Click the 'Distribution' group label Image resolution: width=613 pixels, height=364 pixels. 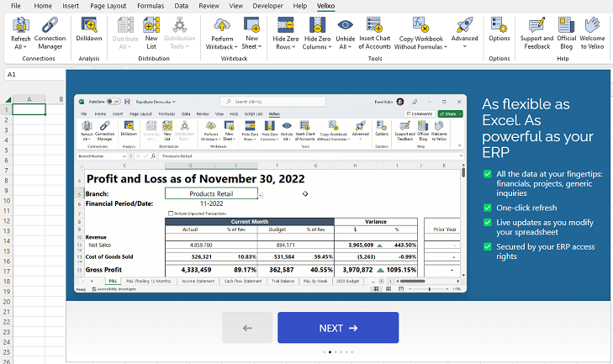point(154,58)
